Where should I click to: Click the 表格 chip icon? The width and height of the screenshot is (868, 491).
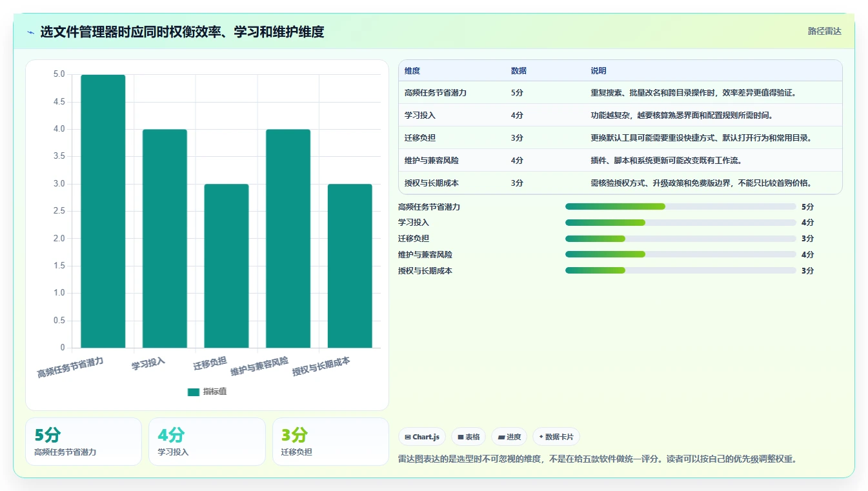[461, 437]
